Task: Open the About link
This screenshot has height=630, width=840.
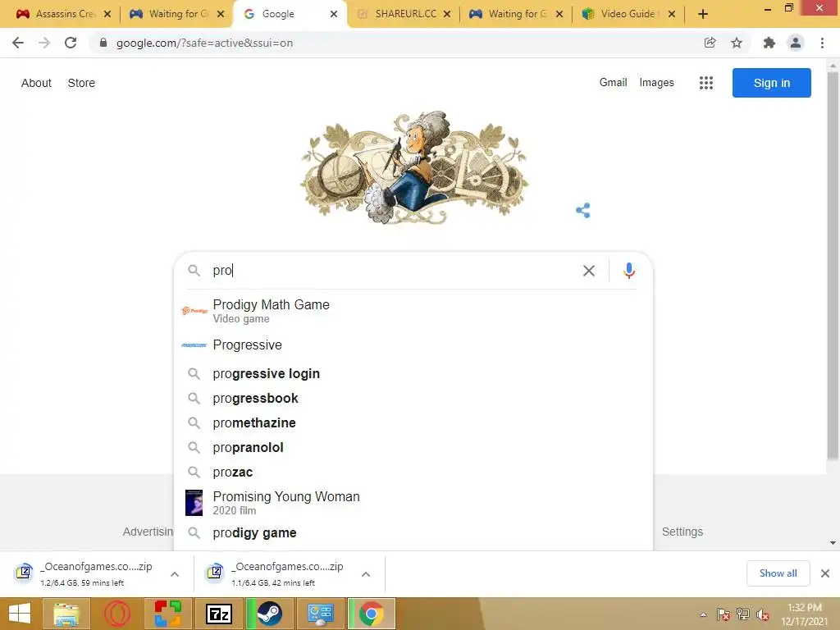Action: pos(36,83)
